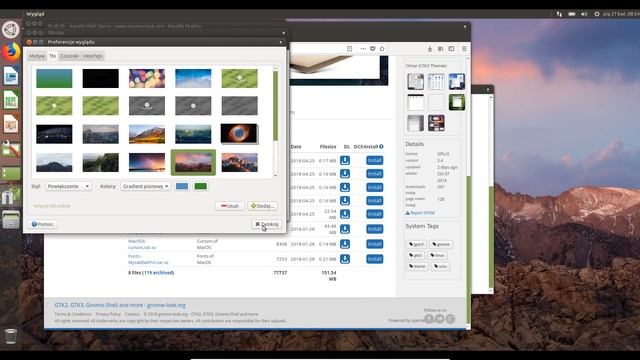
Task: Click the unix system tag
Action: [440, 267]
